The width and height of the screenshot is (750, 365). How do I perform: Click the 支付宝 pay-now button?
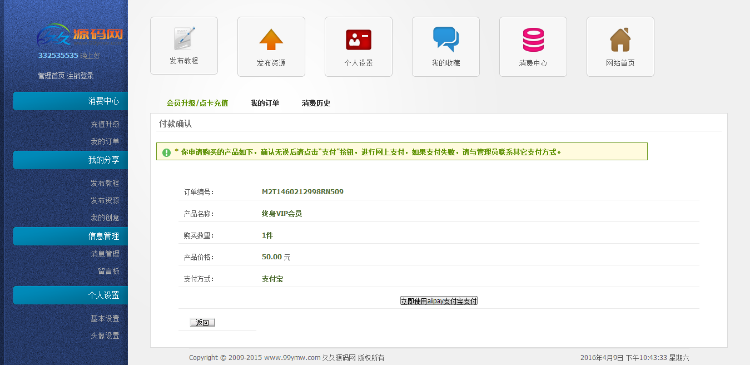439,301
